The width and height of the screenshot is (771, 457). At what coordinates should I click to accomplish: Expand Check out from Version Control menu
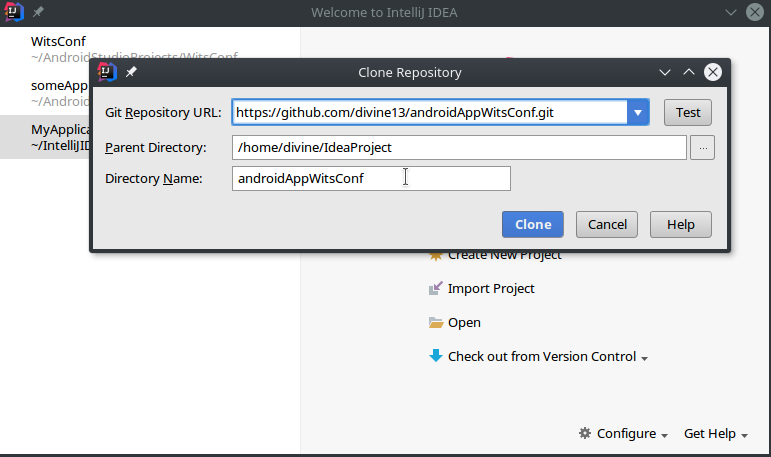(x=548, y=357)
